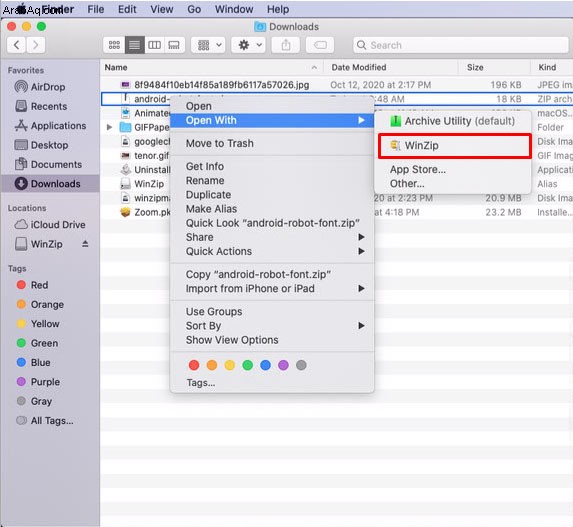This screenshot has width=573, height=527.
Task: Open iCloud Drive in the sidebar
Action: 50,225
